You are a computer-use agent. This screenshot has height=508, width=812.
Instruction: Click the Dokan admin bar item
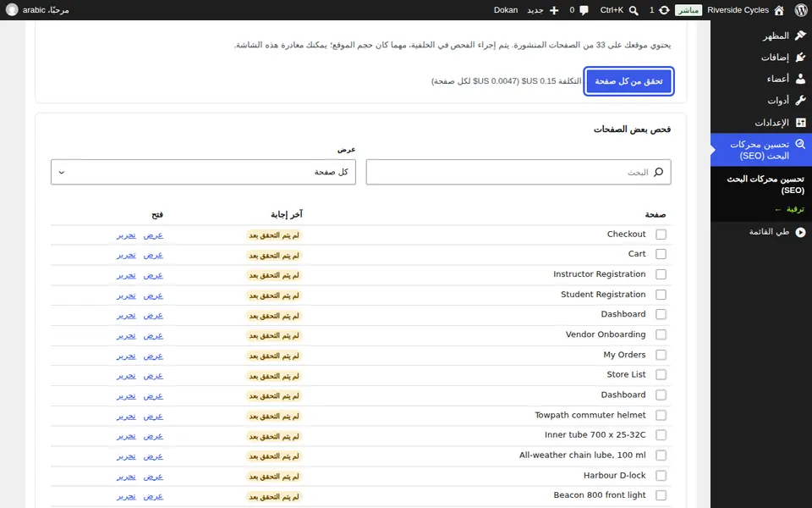tap(506, 10)
